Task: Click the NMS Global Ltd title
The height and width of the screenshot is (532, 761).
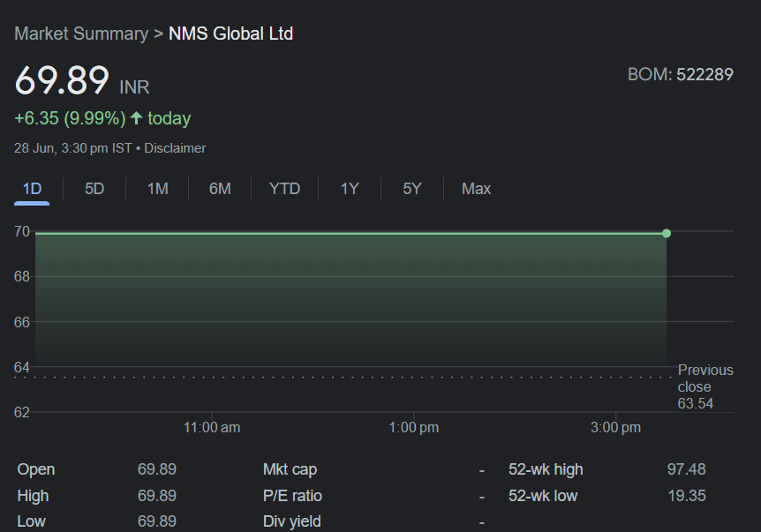Action: 230,34
